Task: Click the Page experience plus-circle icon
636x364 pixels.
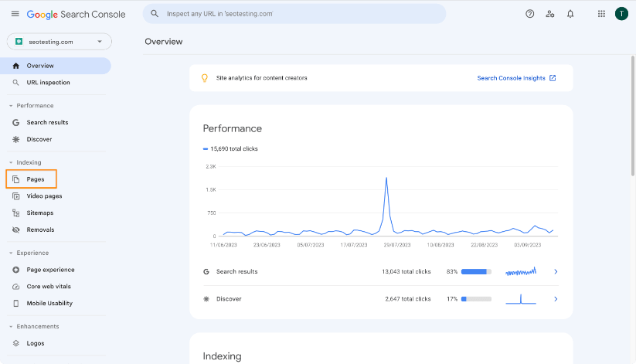Action: pyautogui.click(x=15, y=270)
